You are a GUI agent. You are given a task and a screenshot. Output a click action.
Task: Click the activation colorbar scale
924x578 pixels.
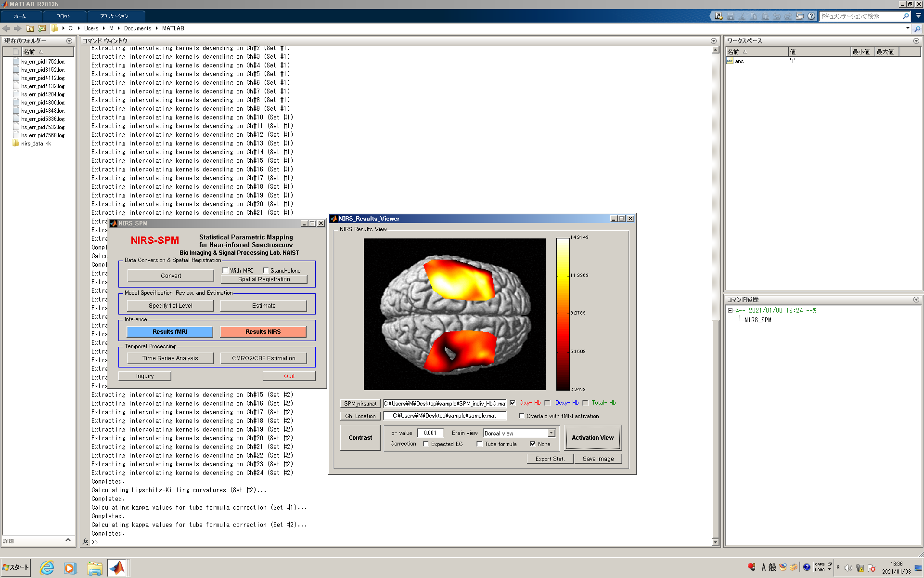(x=563, y=314)
